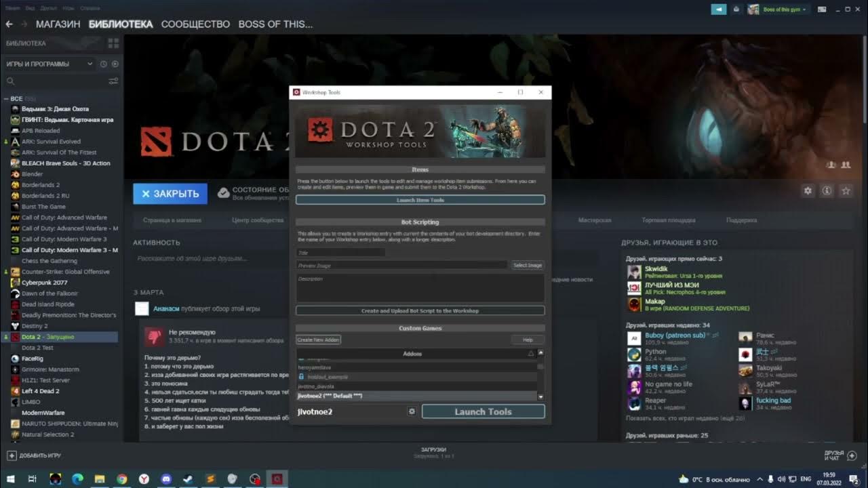Open Chrome from taskbar
The height and width of the screenshot is (488, 868).
point(121,479)
